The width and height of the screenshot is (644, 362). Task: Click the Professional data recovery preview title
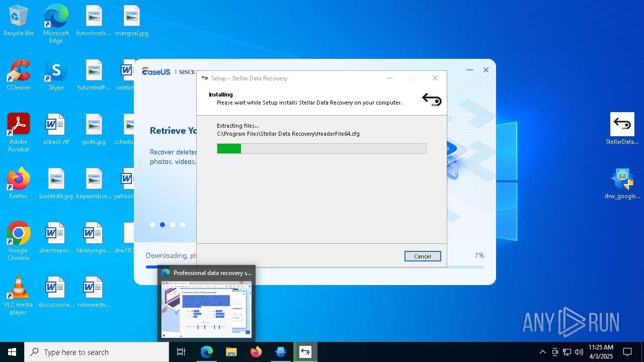(212, 273)
